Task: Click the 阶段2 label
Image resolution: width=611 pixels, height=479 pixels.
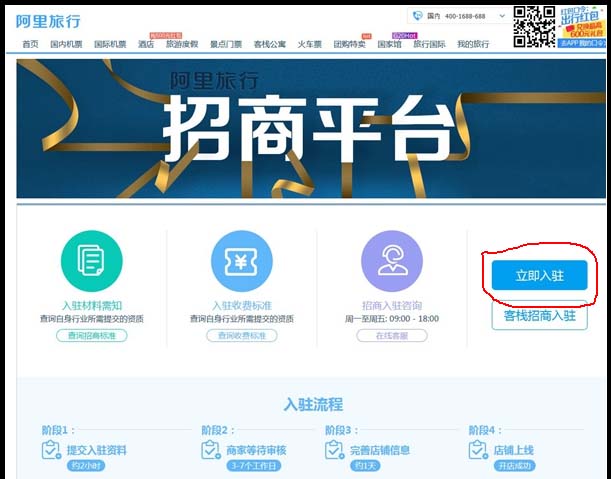Action: coord(218,430)
